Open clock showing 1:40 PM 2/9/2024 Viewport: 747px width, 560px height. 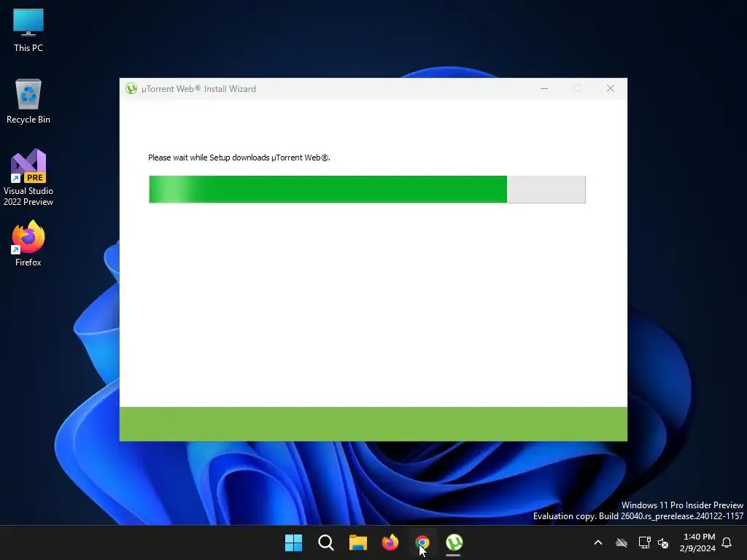[x=697, y=542]
